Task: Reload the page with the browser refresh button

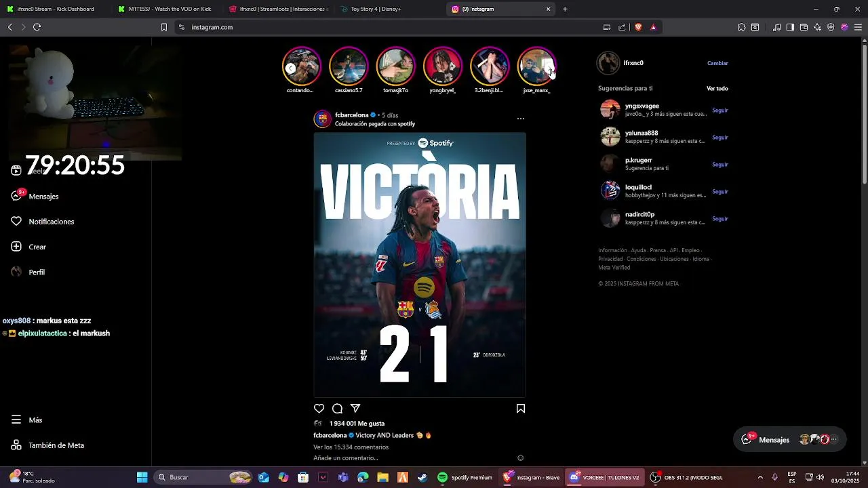Action: point(37,27)
